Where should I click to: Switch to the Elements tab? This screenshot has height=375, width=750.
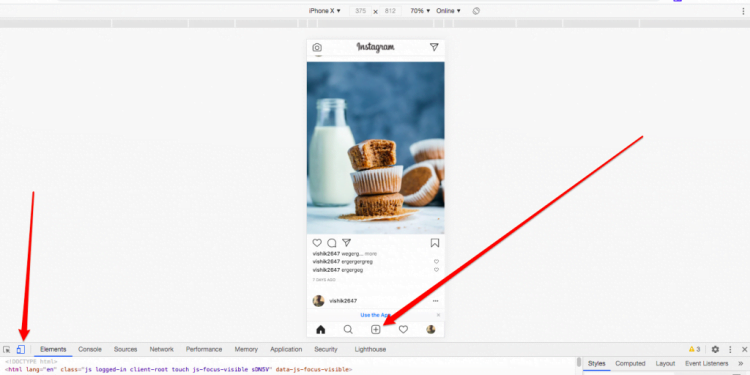53,349
